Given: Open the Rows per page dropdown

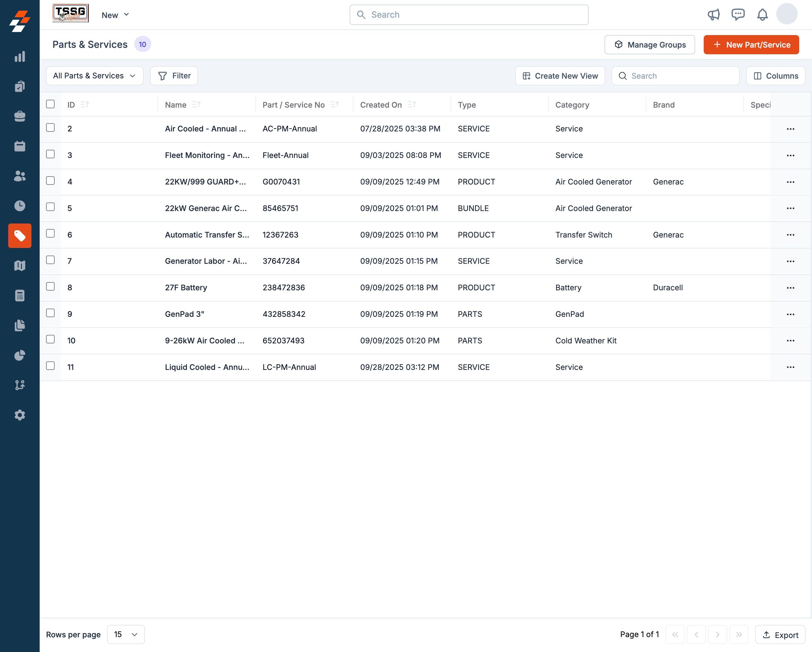Looking at the screenshot, I should [125, 634].
